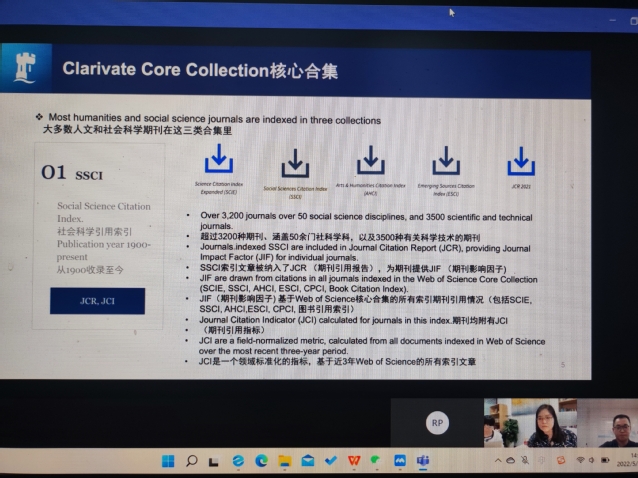Click the JCR 2021 download icon
This screenshot has width=638, height=478.
pos(521,162)
